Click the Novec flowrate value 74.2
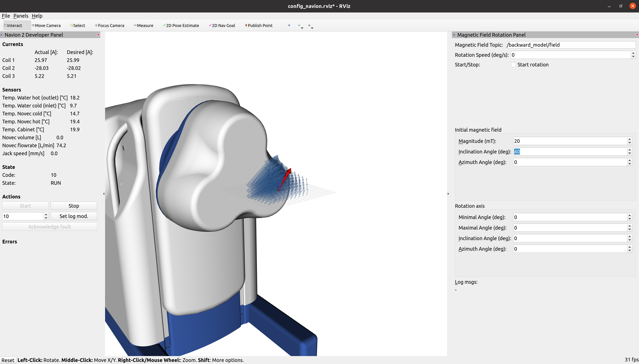The height and width of the screenshot is (364, 639). click(61, 145)
